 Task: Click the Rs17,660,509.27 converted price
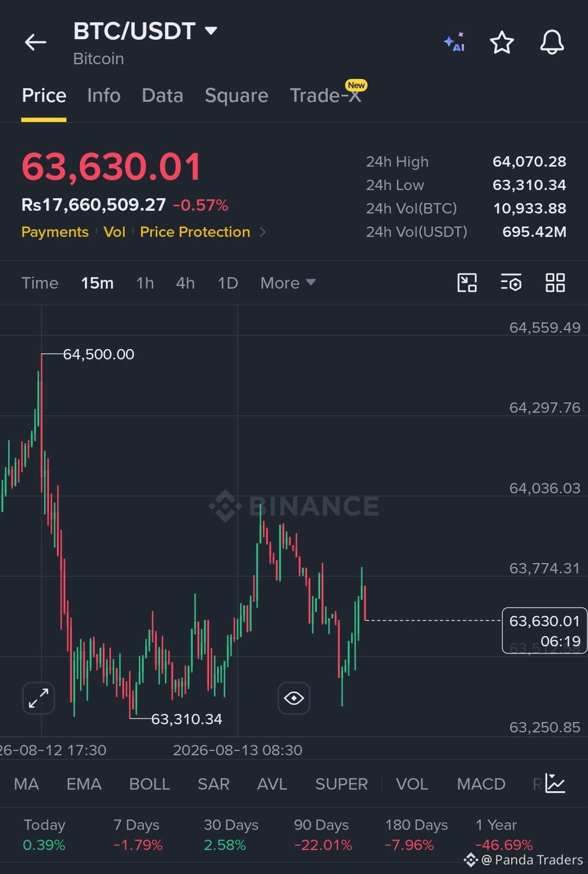tap(93, 205)
